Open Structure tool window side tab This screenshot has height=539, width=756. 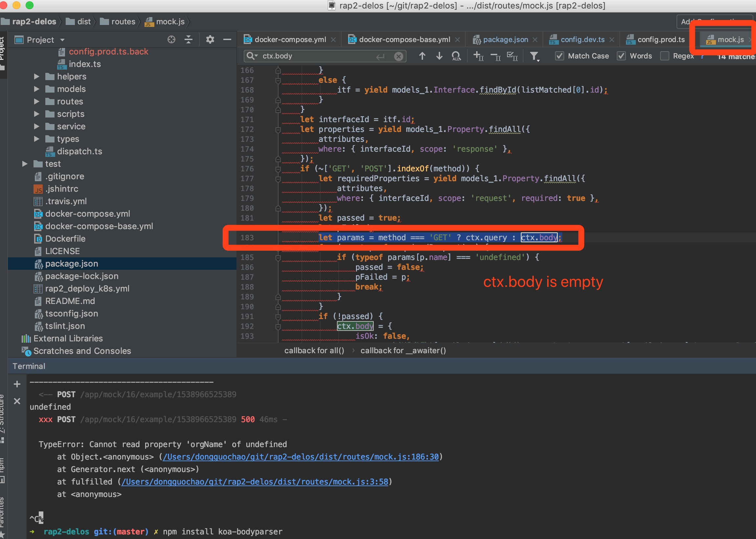2,419
